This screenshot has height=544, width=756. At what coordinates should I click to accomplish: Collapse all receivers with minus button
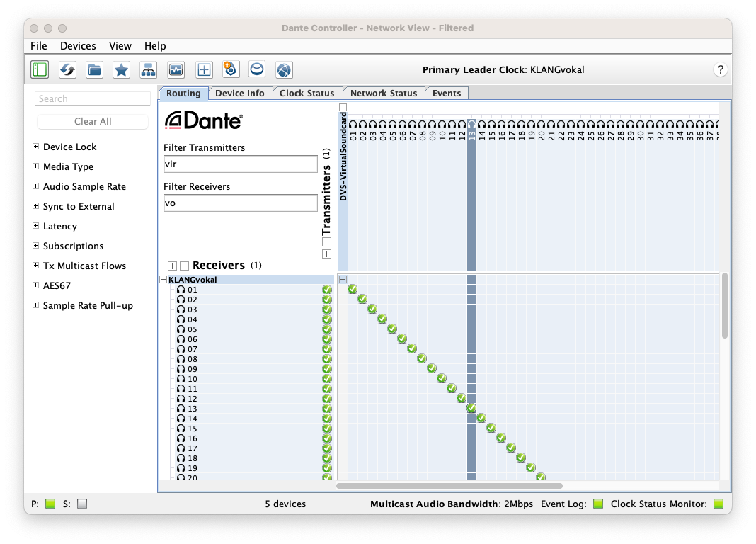pos(184,266)
